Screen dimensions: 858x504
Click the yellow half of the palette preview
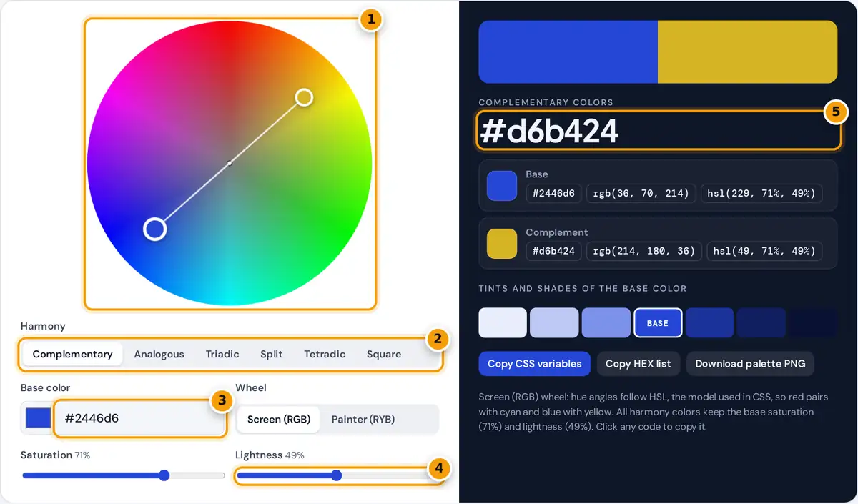pos(747,52)
